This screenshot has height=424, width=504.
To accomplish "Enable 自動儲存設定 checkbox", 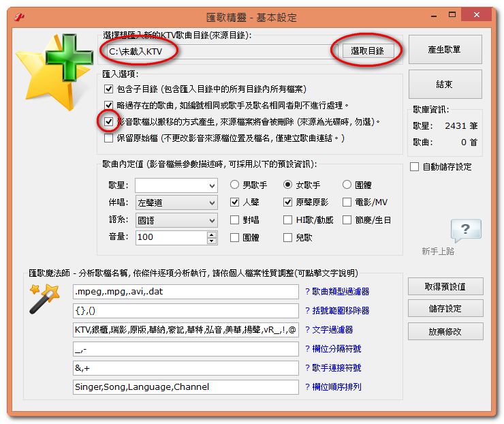I will click(415, 167).
